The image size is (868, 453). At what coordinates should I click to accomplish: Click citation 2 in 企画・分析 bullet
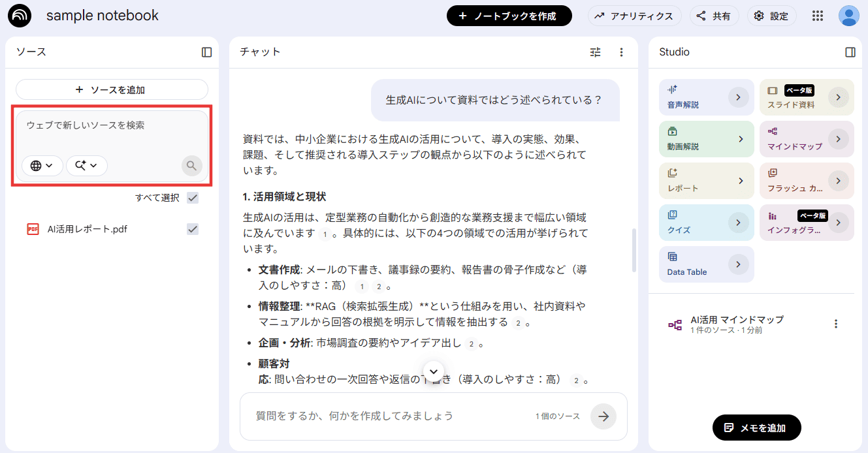pos(471,343)
